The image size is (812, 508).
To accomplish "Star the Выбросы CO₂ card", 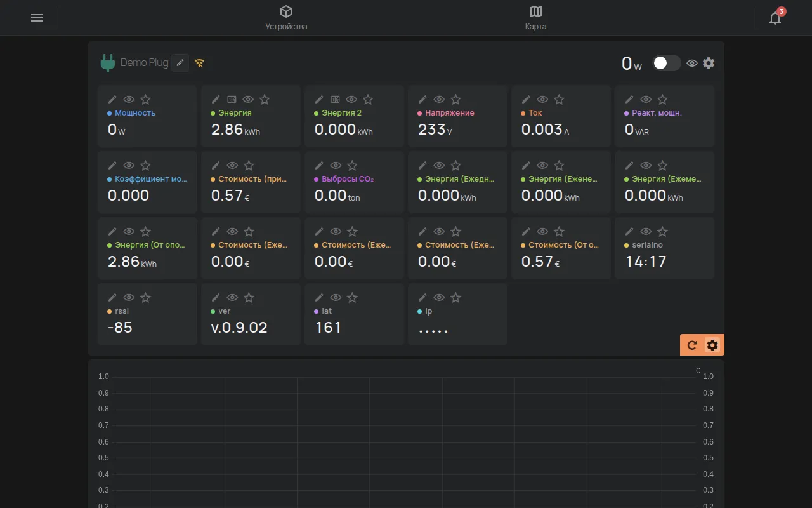I will click(x=352, y=165).
